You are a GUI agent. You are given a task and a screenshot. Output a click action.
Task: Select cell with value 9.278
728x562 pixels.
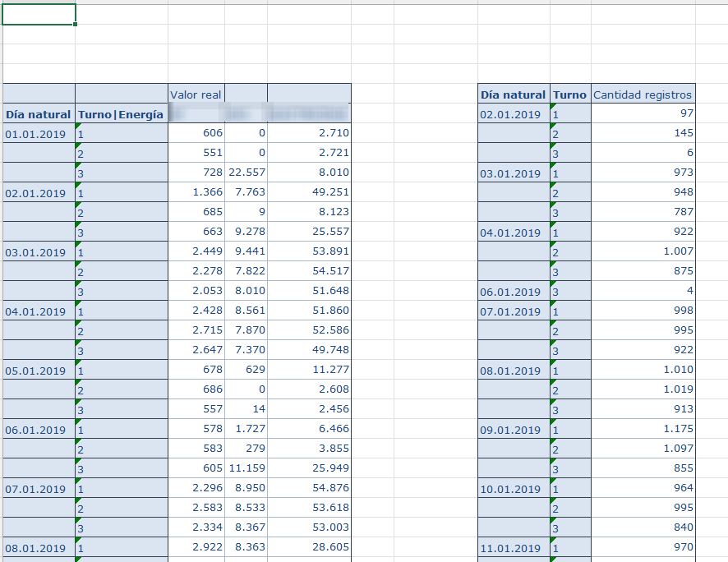click(246, 231)
